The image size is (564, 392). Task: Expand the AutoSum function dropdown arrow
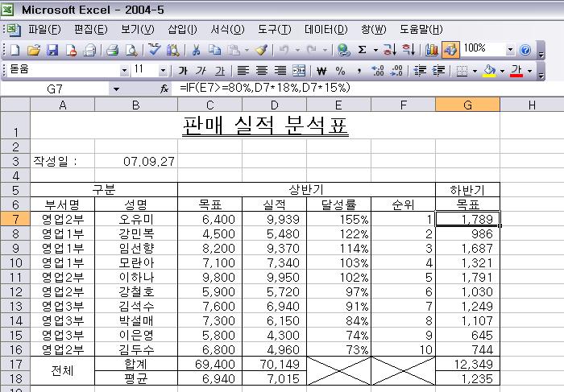[375, 50]
